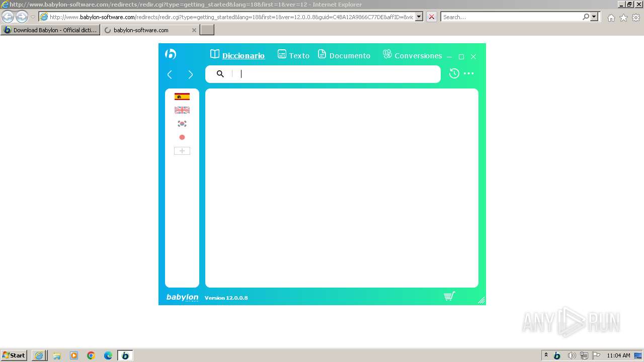Expand the address bar autocomplete dropdown

pos(419,17)
